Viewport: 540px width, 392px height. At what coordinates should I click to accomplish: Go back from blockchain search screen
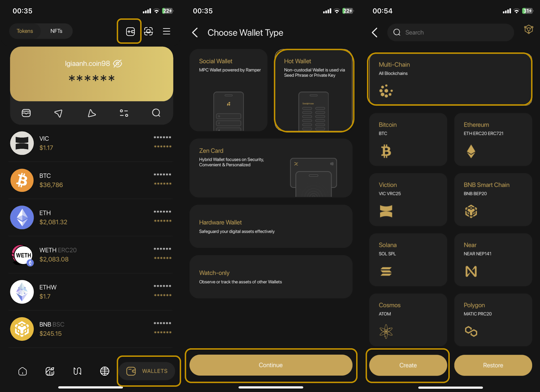375,32
